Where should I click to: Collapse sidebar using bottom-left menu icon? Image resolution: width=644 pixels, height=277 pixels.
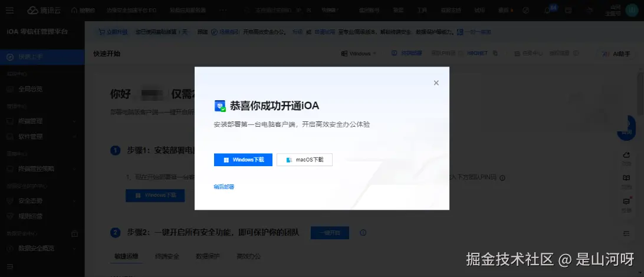coord(10,267)
